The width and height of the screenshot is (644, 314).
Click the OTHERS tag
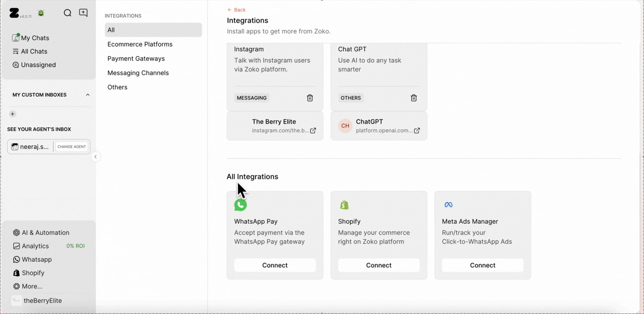tap(351, 98)
